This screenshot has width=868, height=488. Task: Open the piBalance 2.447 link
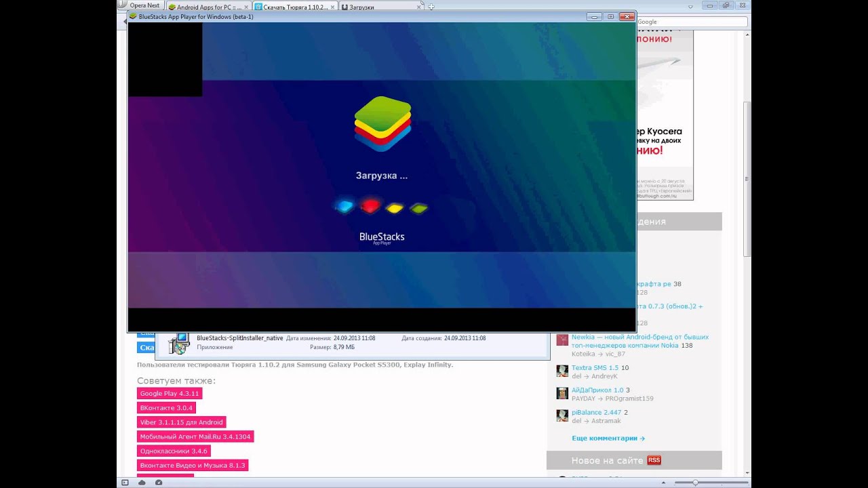pyautogui.click(x=596, y=413)
